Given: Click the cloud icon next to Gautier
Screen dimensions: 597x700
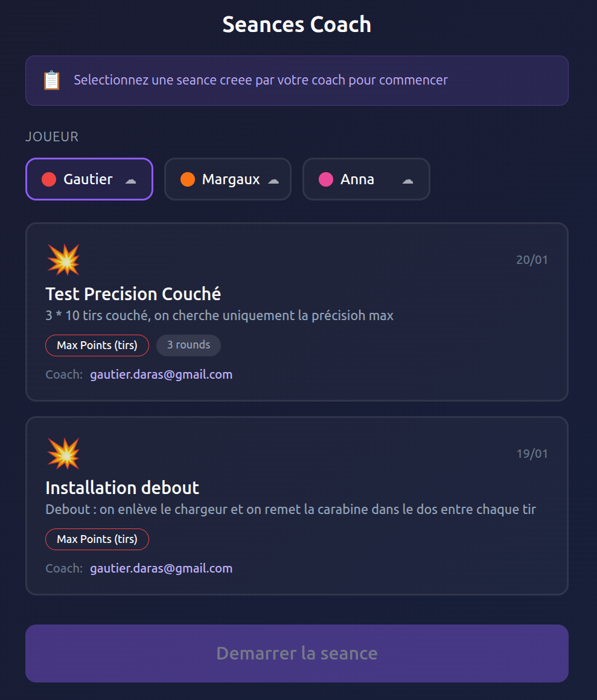Looking at the screenshot, I should 130,180.
